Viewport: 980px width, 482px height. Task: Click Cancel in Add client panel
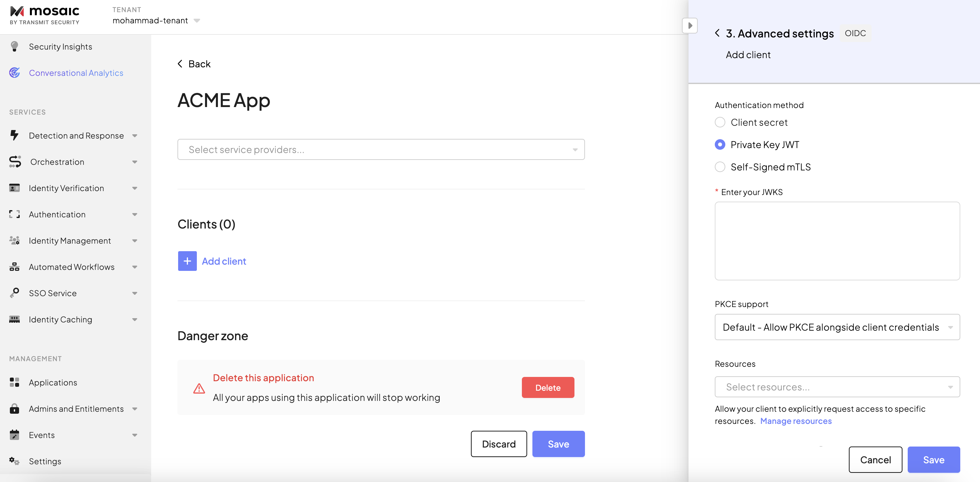tap(875, 459)
